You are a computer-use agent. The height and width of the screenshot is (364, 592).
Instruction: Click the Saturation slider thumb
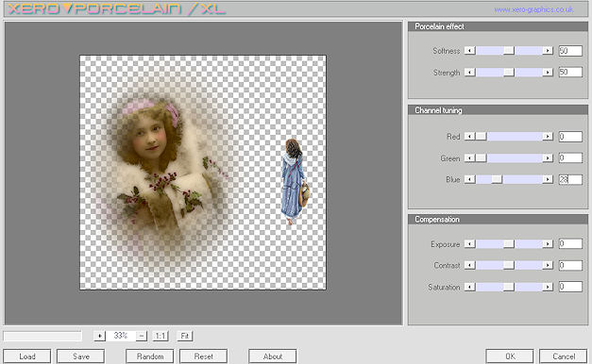(x=509, y=287)
